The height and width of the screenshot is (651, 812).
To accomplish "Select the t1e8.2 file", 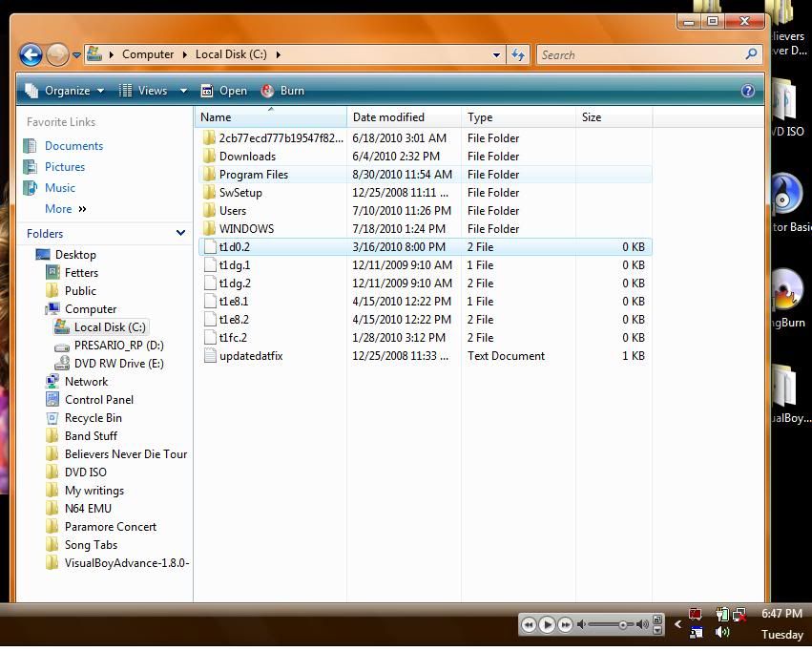I will tap(426, 320).
